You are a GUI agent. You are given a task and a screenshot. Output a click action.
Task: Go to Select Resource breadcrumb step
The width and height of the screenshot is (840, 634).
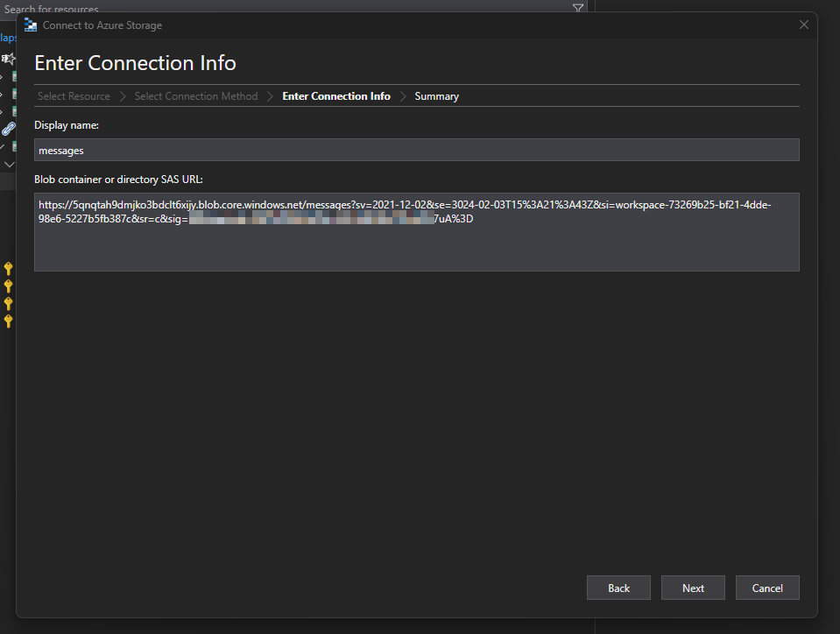[74, 96]
